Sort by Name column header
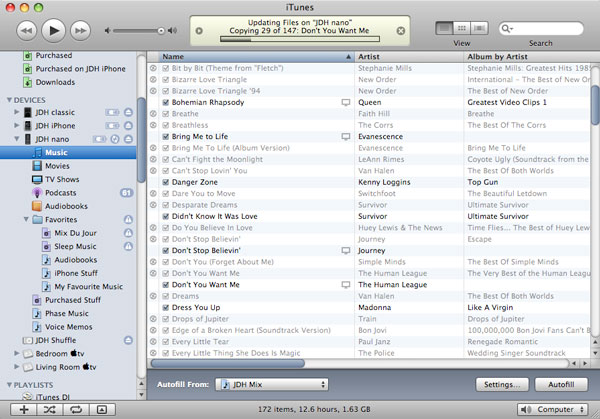This screenshot has height=419, width=600. (256, 57)
